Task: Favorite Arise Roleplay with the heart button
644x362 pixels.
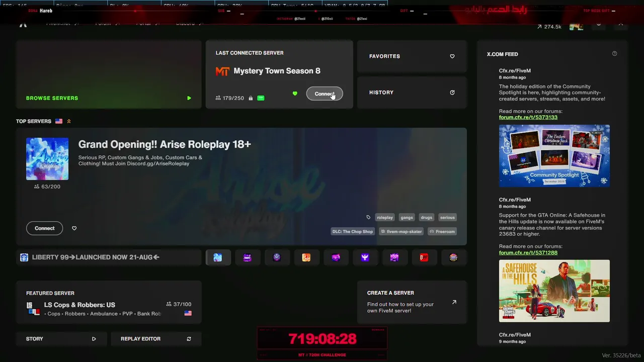Action: [x=74, y=228]
